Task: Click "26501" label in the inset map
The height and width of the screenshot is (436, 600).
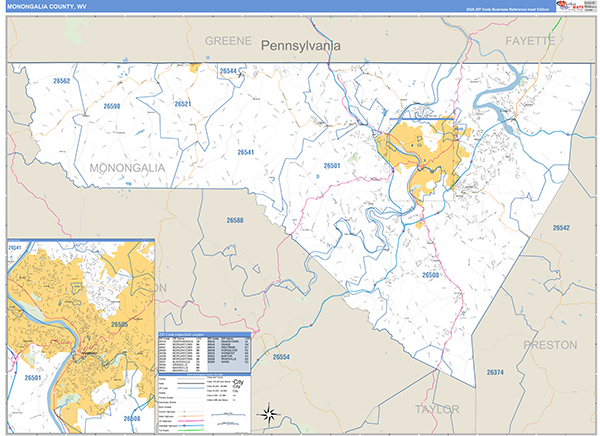Action: pyautogui.click(x=33, y=378)
